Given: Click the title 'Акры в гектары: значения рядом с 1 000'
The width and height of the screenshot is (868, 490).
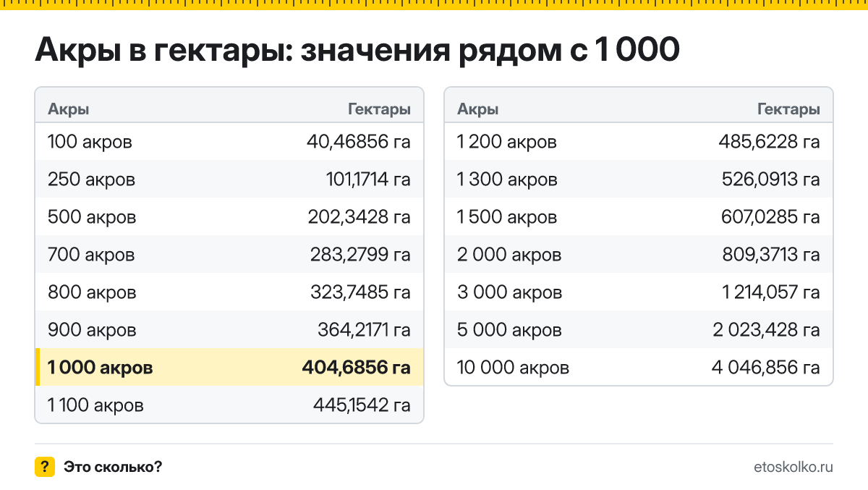Looking at the screenshot, I should coord(357,51).
